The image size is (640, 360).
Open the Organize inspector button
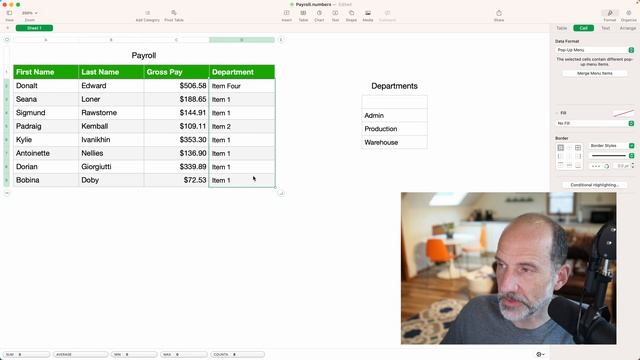[x=629, y=13]
